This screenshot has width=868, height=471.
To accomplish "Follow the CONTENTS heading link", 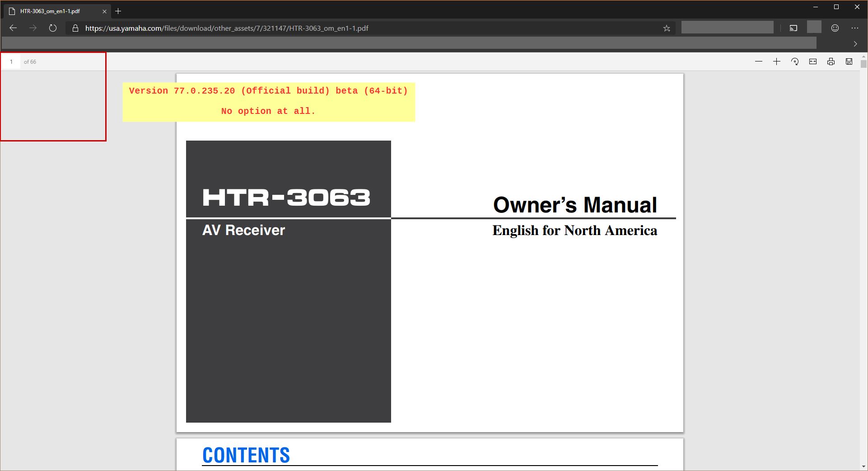I will [246, 455].
